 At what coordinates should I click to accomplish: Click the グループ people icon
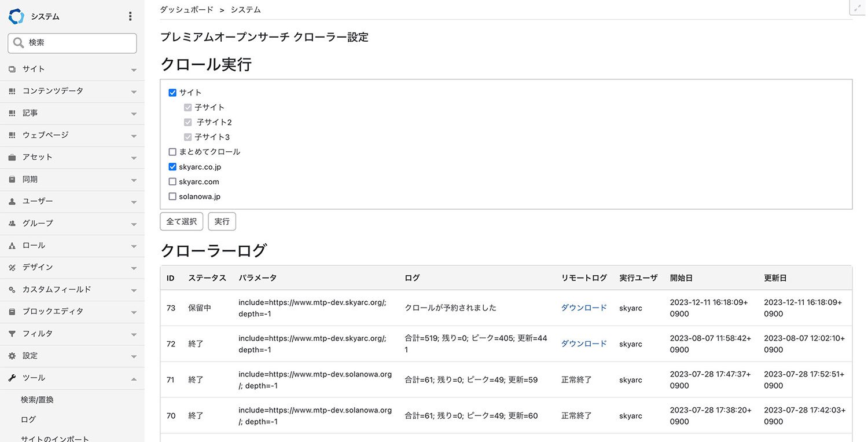[x=12, y=223]
